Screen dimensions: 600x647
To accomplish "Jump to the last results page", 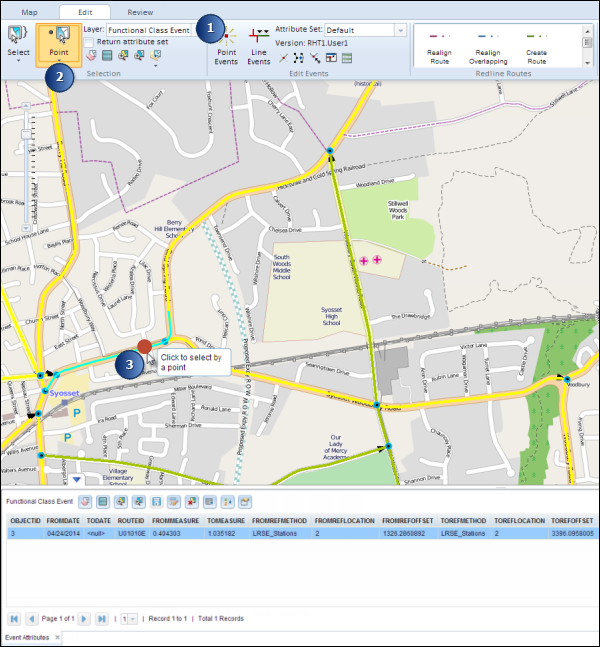I will tap(102, 619).
